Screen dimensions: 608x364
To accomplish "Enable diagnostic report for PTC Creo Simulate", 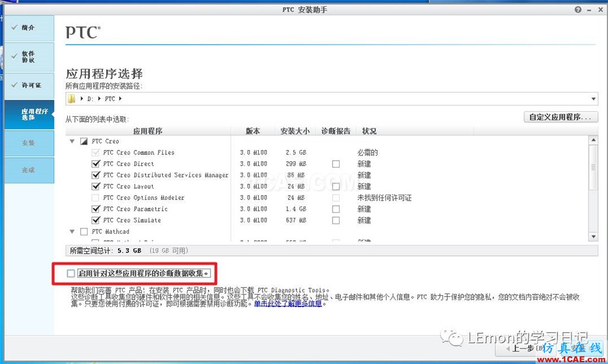I will point(336,220).
